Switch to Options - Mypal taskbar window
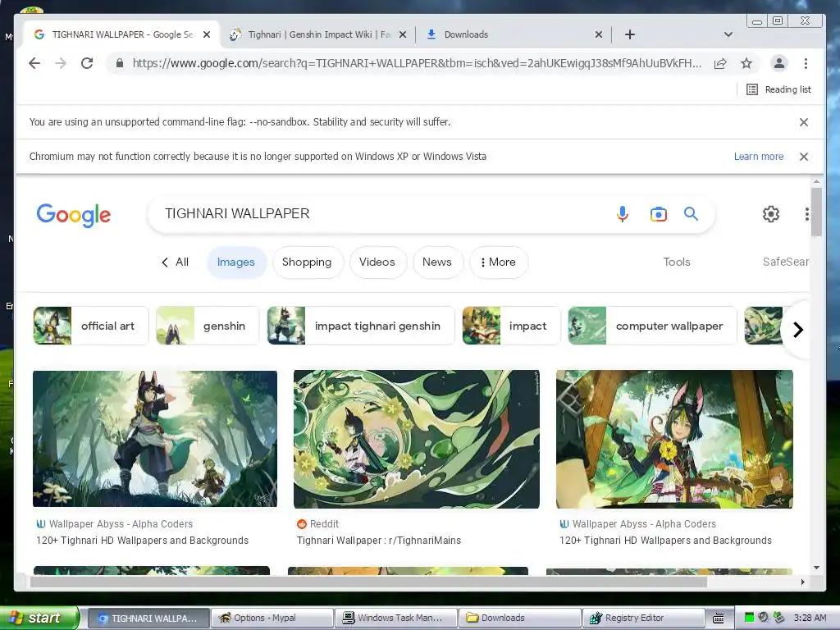Screen dimensions: 840x630 272,619
